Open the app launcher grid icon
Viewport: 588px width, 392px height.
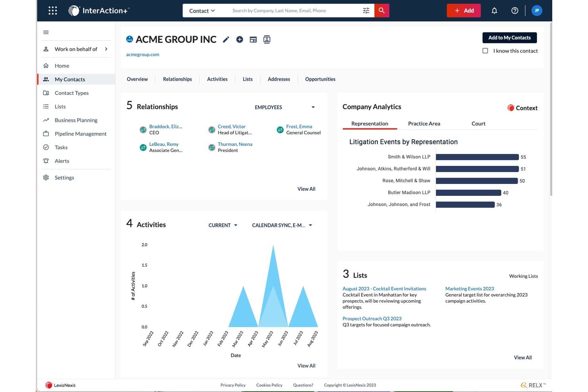52,11
